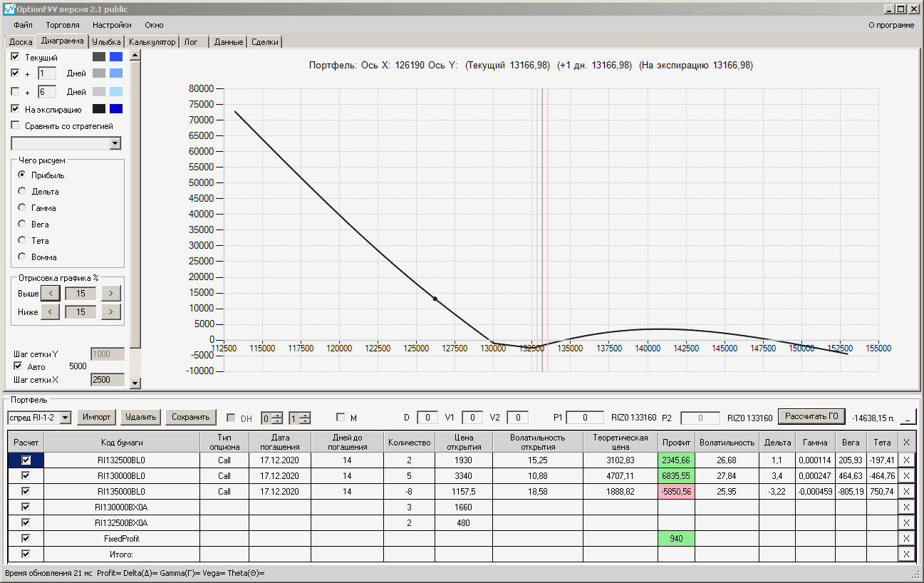The width and height of the screenshot is (924, 583).
Task: Switch to the Калькулятор tab
Action: point(152,42)
